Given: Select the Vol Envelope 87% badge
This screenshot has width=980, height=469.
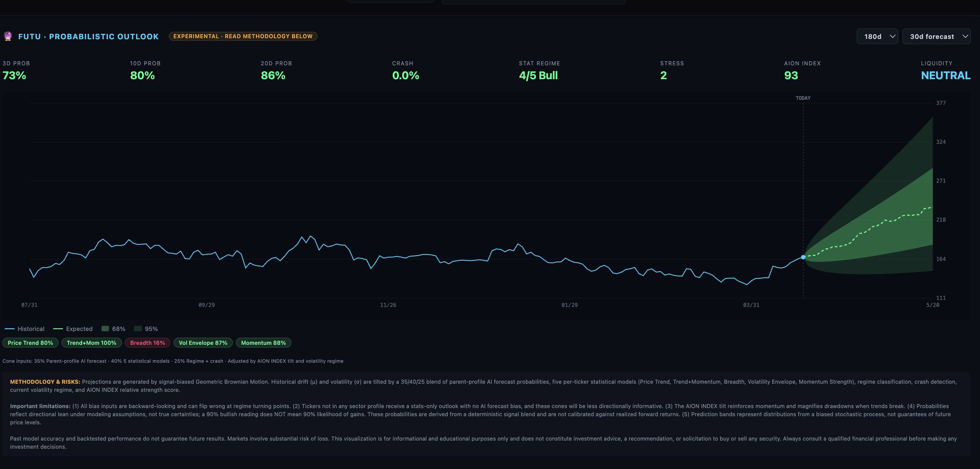Looking at the screenshot, I should click(x=203, y=343).
